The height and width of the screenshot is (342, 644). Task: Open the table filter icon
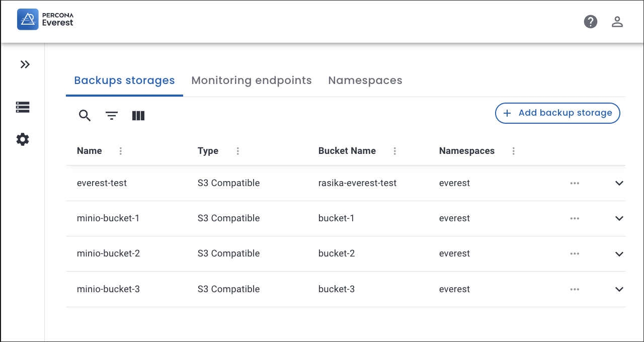[x=112, y=116]
